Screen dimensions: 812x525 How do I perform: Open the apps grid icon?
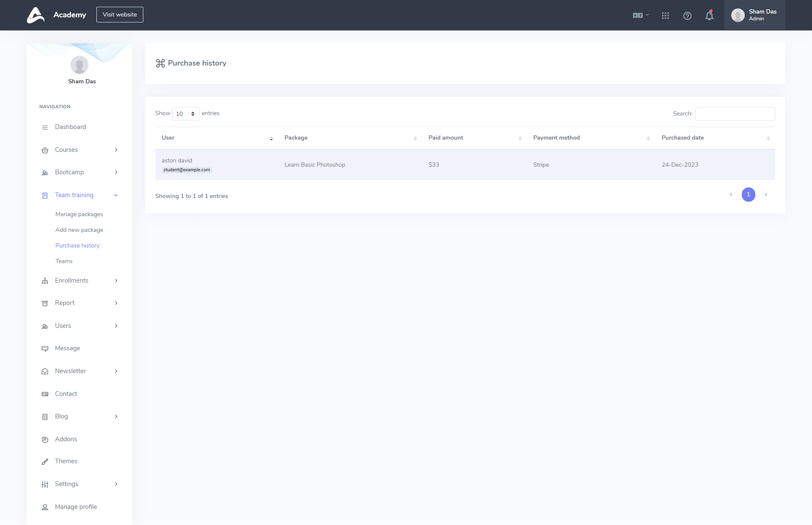pos(665,16)
